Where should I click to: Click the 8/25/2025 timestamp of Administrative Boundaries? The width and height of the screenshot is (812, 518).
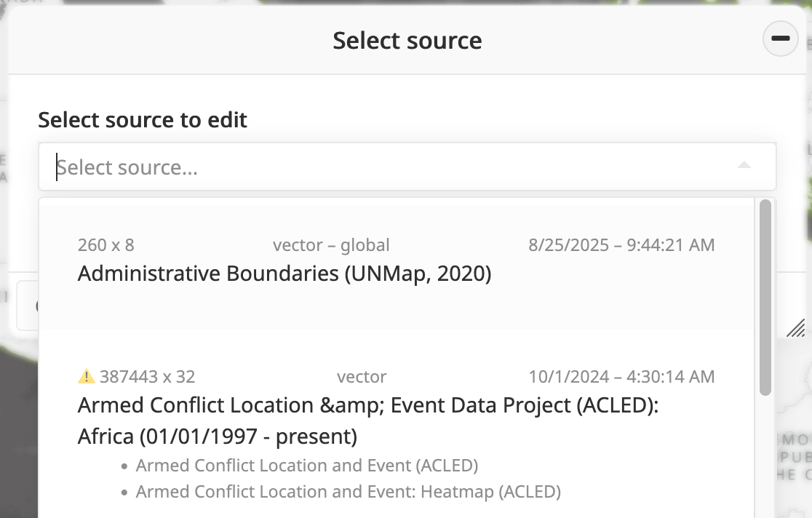point(621,245)
